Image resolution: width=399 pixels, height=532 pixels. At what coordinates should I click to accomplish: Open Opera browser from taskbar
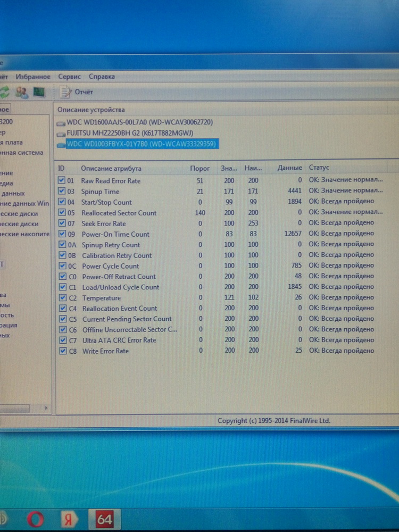click(x=35, y=519)
